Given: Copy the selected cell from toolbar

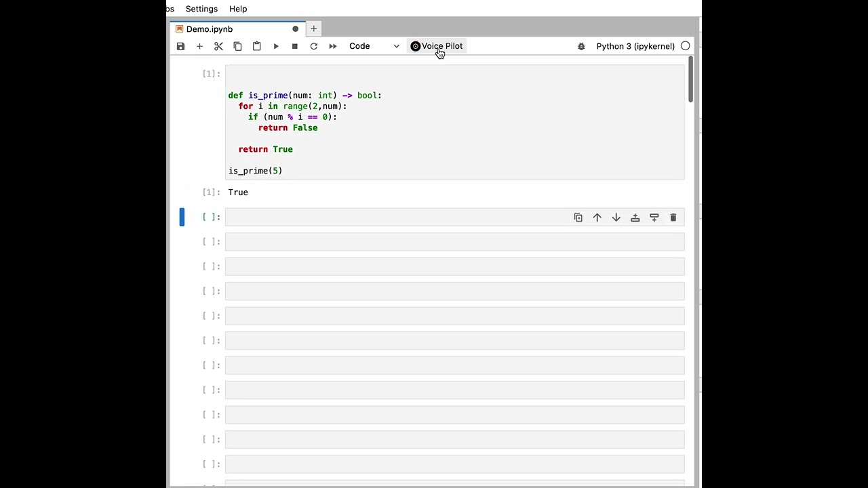Looking at the screenshot, I should click(237, 46).
